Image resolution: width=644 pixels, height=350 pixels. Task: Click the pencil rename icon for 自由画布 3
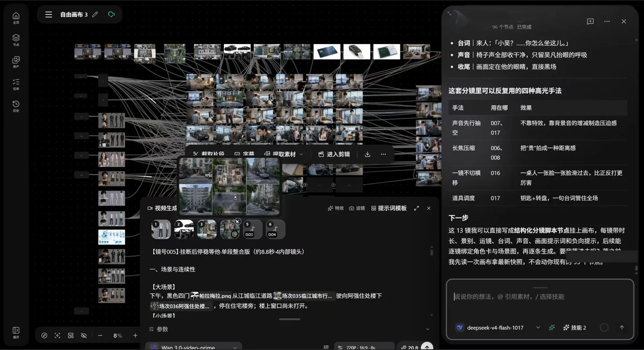coord(95,14)
